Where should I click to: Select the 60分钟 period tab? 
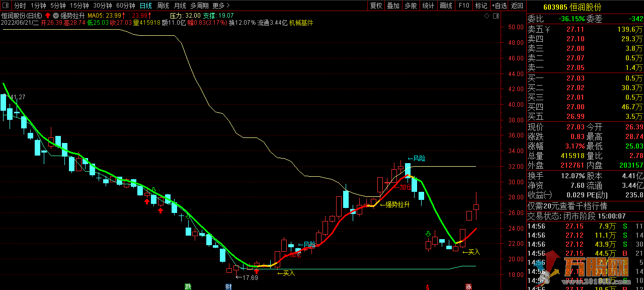(x=125, y=6)
